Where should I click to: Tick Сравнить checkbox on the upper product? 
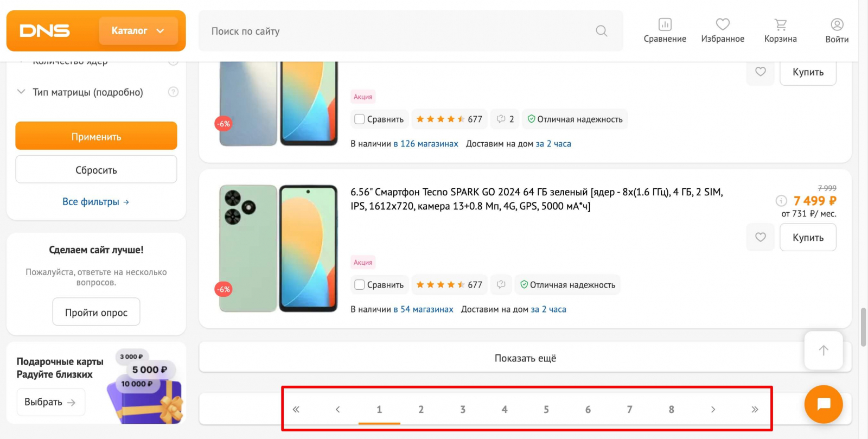pyautogui.click(x=359, y=119)
